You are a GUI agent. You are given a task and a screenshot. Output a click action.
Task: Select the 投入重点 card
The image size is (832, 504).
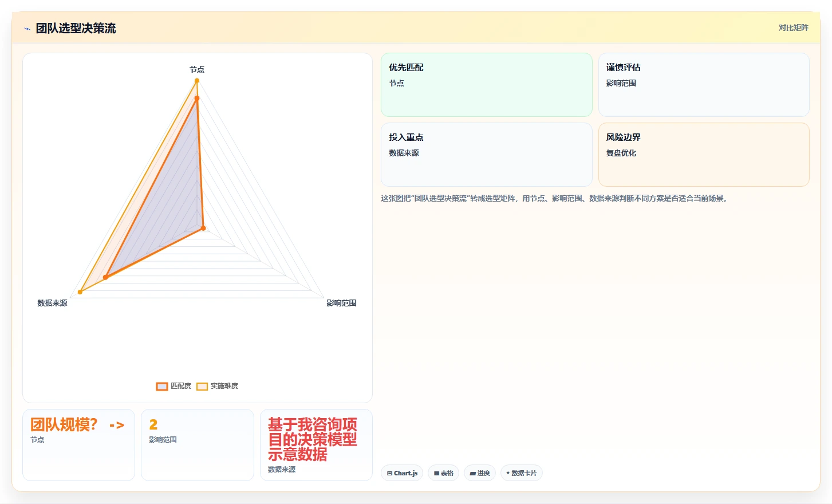click(x=487, y=155)
